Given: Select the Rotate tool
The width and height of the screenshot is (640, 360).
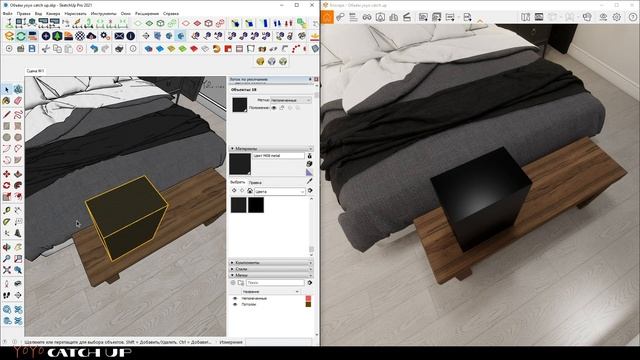Looking at the screenshot, I should [x=7, y=186].
